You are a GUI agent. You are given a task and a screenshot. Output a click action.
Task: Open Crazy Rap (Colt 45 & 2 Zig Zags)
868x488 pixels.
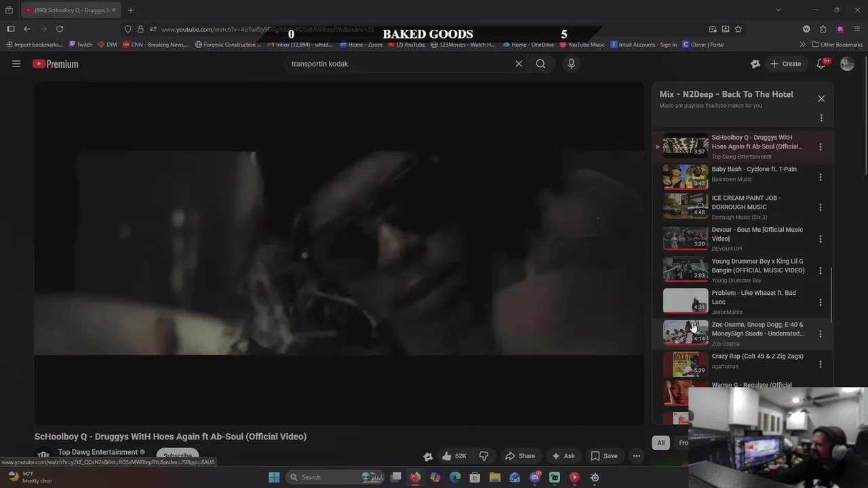tap(757, 356)
